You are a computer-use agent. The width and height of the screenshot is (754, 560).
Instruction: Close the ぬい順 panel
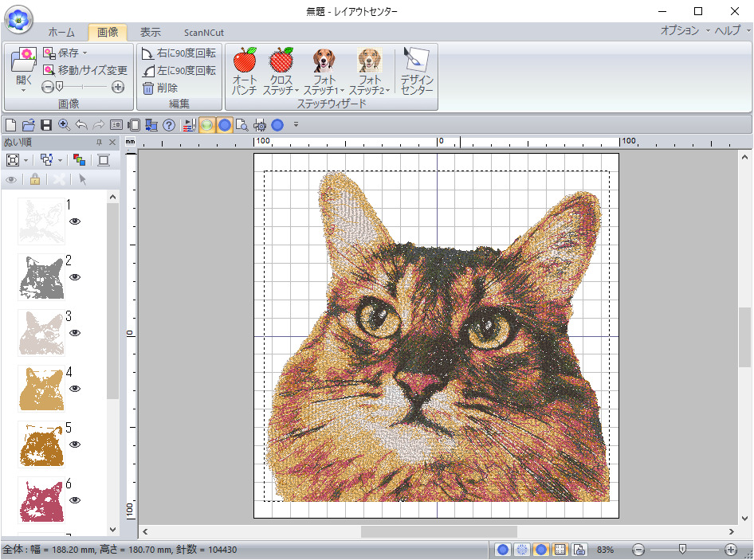click(112, 143)
